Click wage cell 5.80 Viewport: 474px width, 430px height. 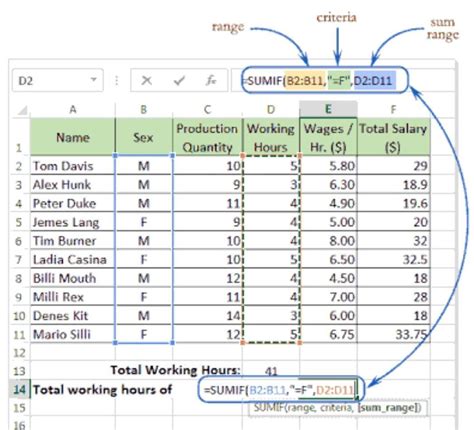(x=328, y=166)
